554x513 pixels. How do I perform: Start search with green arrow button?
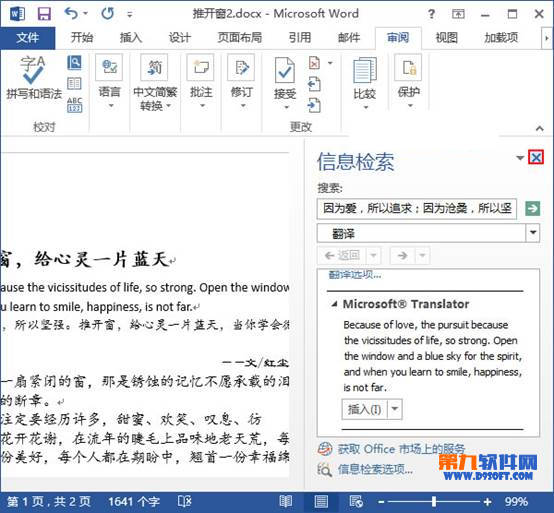pos(532,208)
